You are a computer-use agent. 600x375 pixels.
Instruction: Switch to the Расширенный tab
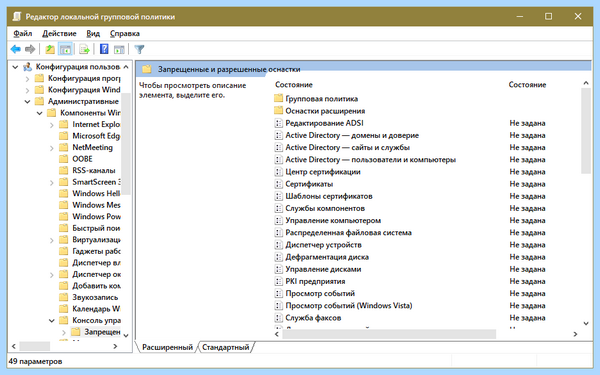pyautogui.click(x=167, y=347)
